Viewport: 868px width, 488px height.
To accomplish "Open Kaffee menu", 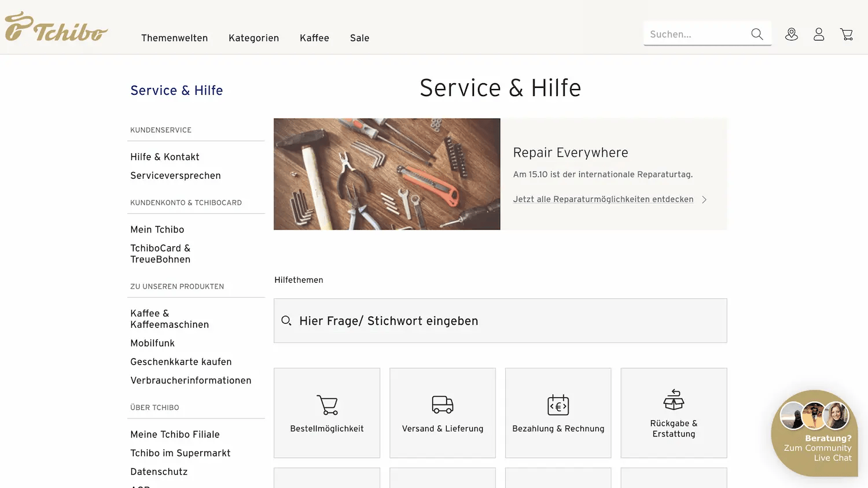I will (x=314, y=38).
